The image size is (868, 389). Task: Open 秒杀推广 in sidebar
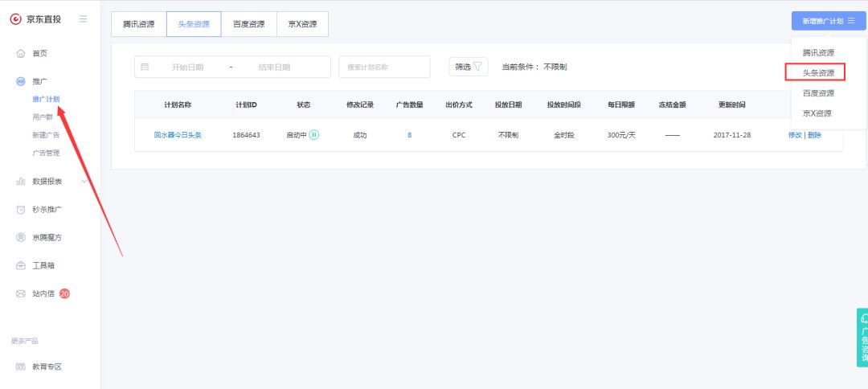47,209
